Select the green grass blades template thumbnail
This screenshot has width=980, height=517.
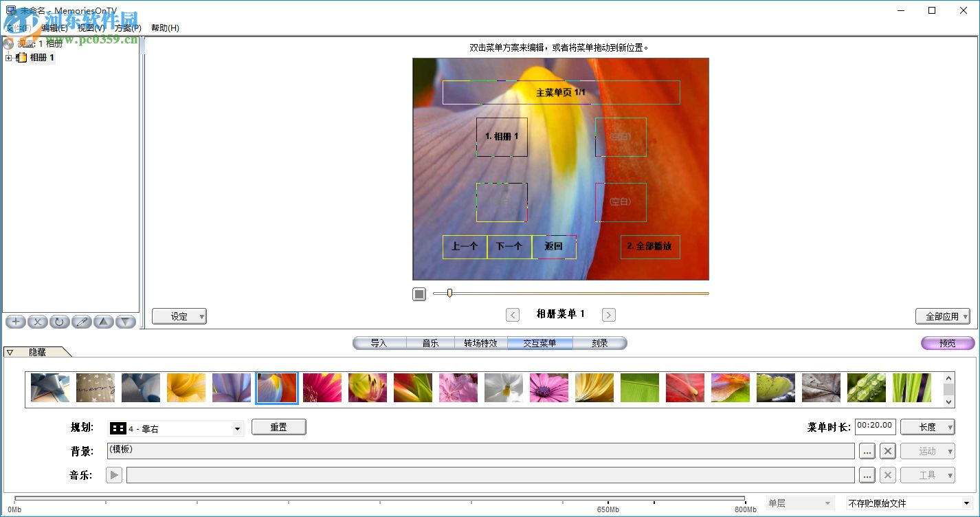click(912, 388)
